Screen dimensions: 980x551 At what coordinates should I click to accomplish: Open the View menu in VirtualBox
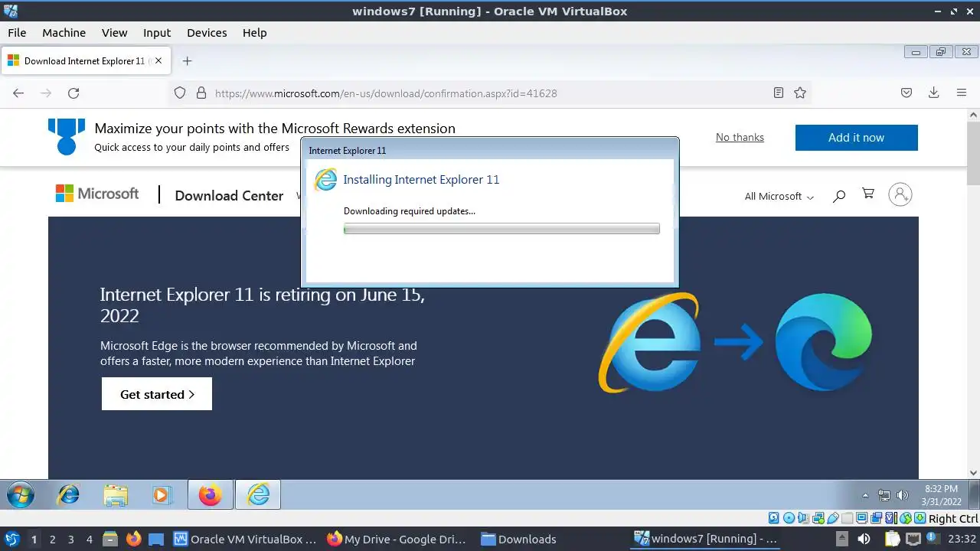click(115, 33)
